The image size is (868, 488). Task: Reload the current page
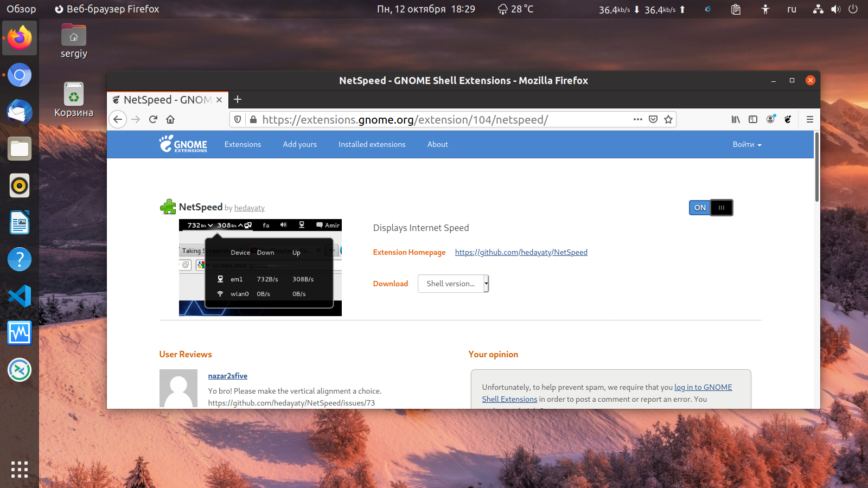tap(153, 119)
